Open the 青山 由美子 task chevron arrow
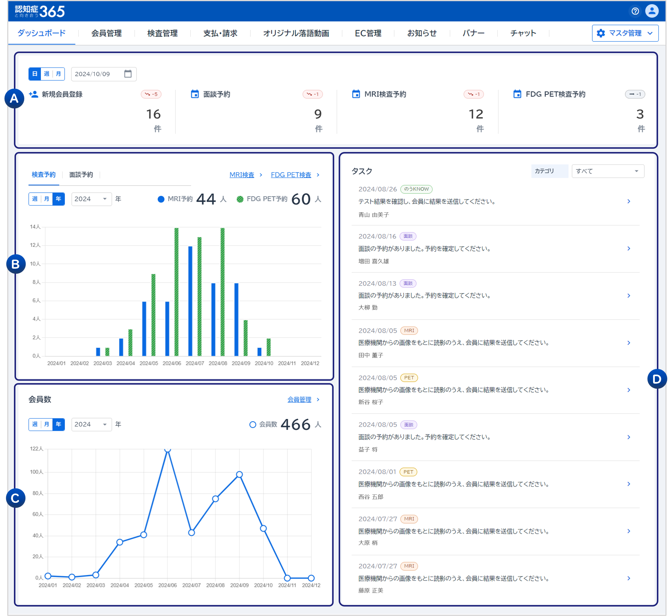 tap(629, 201)
